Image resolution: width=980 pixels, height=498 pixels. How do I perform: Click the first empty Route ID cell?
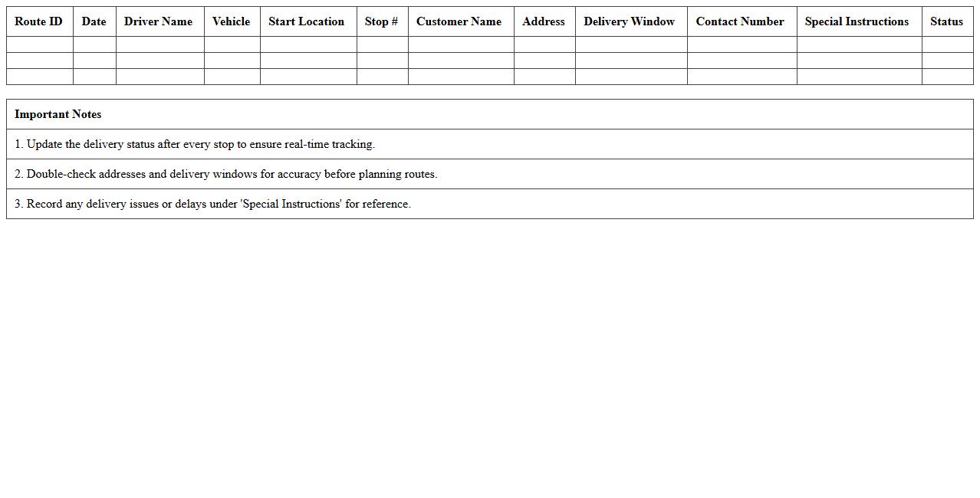38,44
